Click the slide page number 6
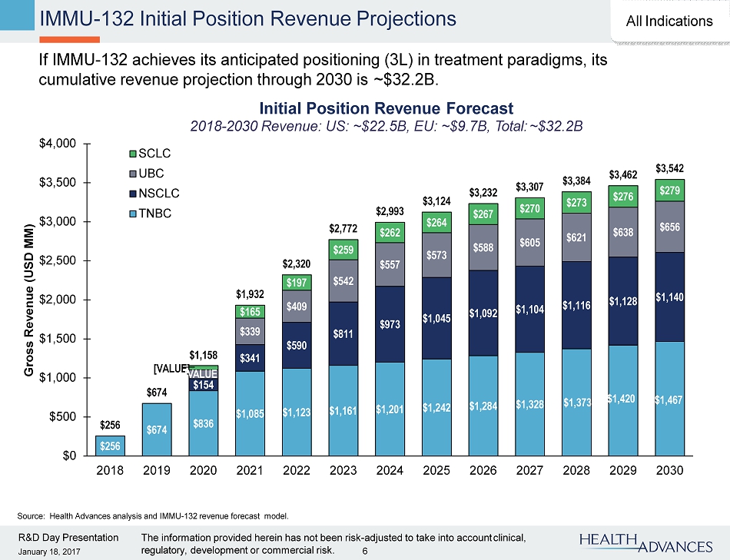 (365, 550)
